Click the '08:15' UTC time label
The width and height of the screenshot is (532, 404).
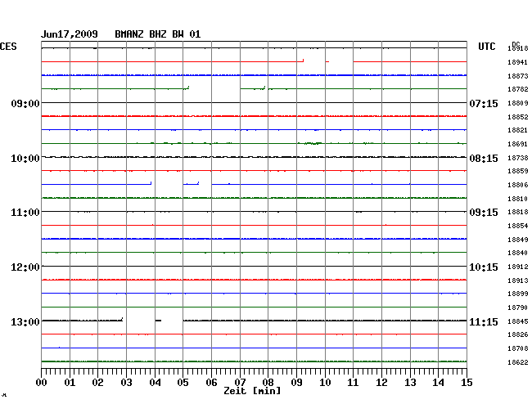484,159
